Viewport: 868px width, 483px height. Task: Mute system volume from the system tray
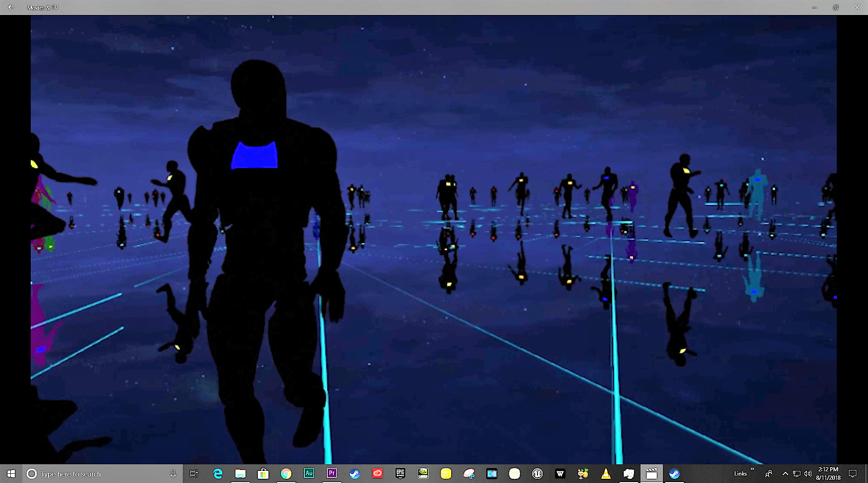[808, 473]
